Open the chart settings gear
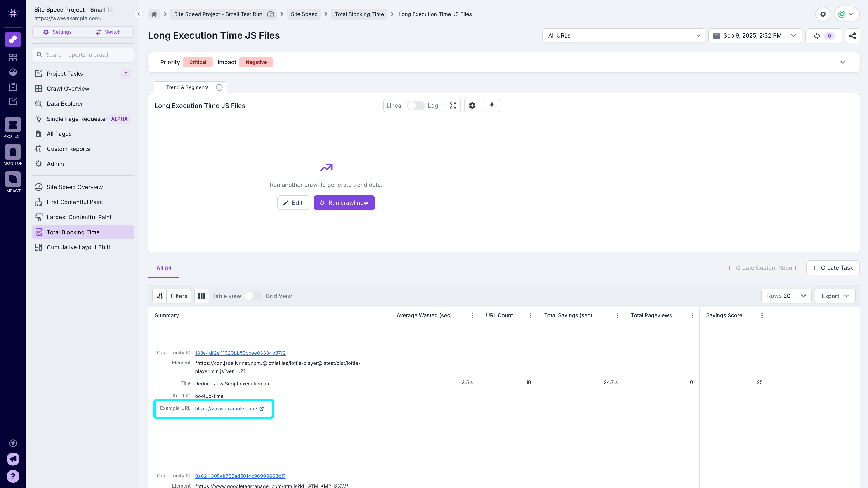The height and width of the screenshot is (488, 868). (472, 106)
